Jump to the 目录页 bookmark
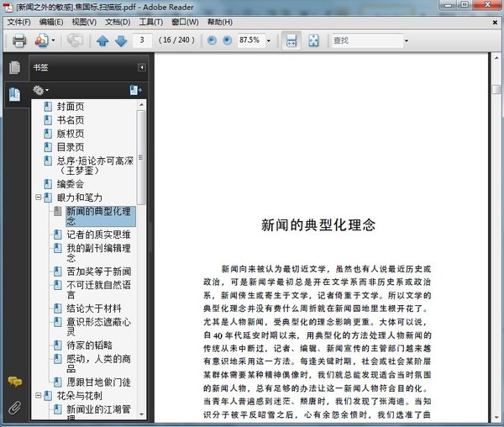The image size is (504, 427). [x=70, y=146]
